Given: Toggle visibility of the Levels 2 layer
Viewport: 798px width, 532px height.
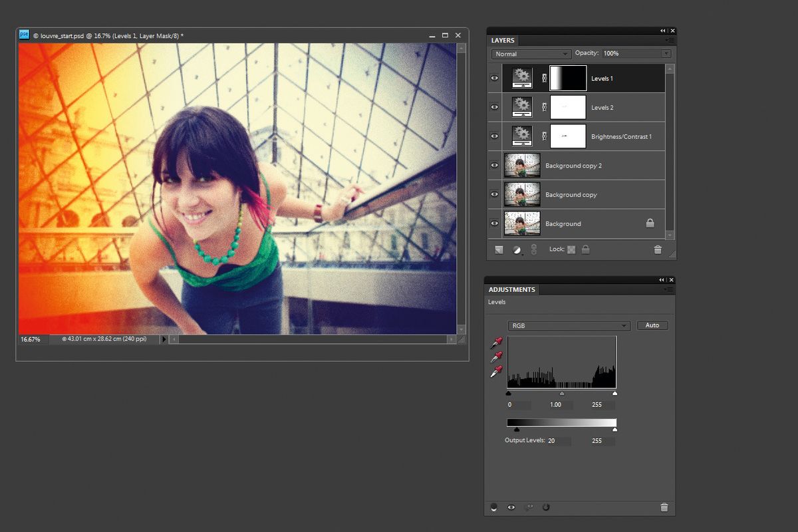Looking at the screenshot, I should (494, 107).
